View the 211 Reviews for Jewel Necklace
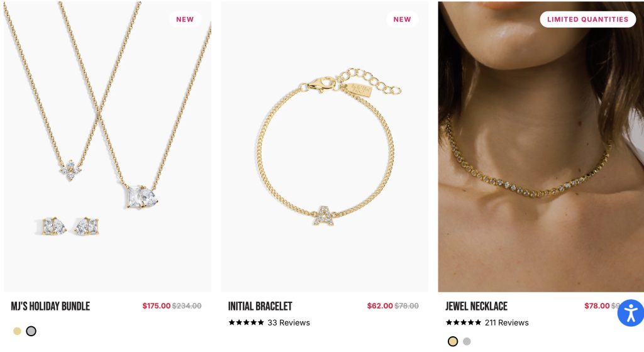The image size is (644, 352). click(x=506, y=322)
